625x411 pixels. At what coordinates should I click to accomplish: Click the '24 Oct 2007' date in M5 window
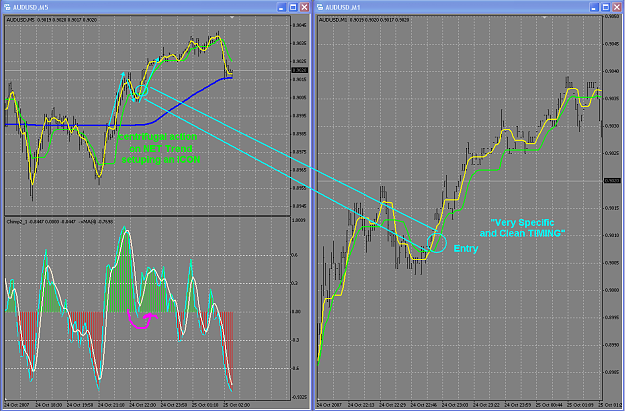17,405
